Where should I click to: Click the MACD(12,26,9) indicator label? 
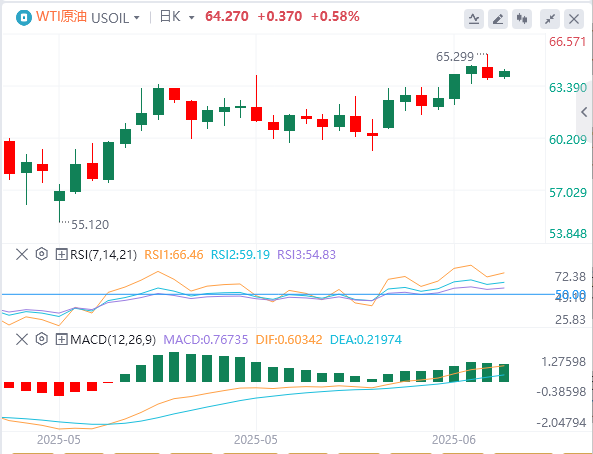113,340
